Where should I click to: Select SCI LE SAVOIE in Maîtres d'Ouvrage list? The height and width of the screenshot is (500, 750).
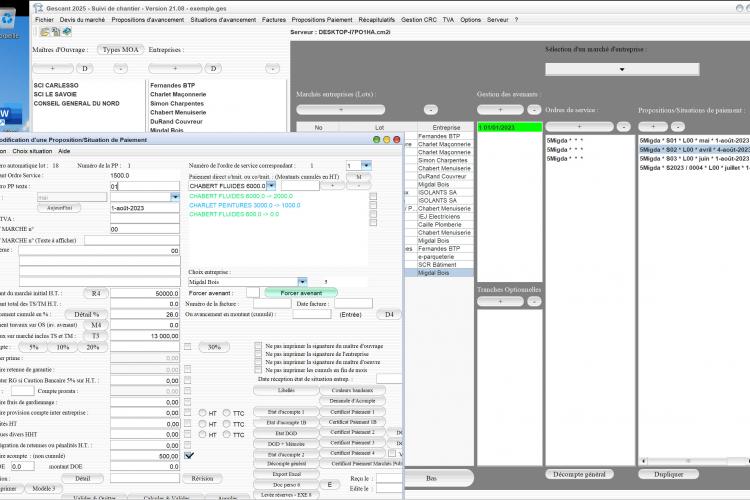tap(55, 94)
